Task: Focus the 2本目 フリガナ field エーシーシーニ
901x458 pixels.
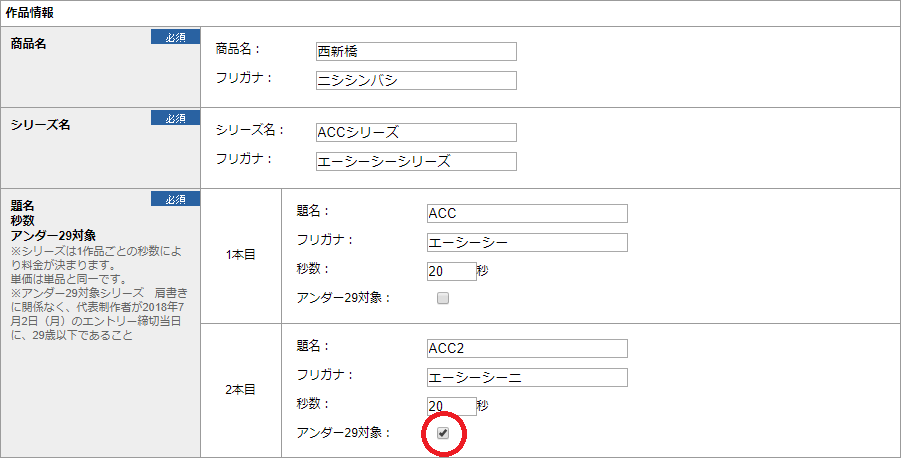Action: (527, 378)
